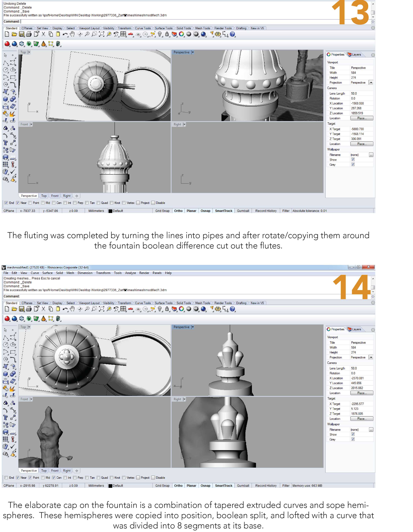Image resolution: width=413 pixels, height=532 pixels.
Task: Uncheck the Cen osnap checkbox in screenshot 14
Action: [x=54, y=478]
